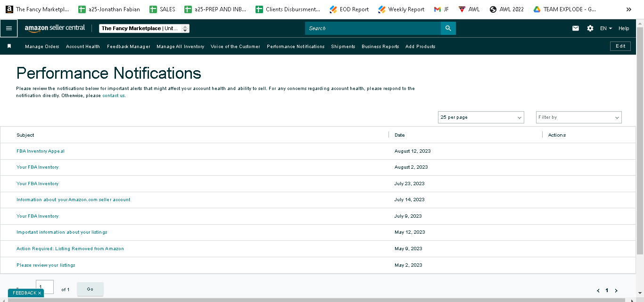The width and height of the screenshot is (644, 302).
Task: Open the EOD Report bookmark
Action: pyautogui.click(x=349, y=9)
